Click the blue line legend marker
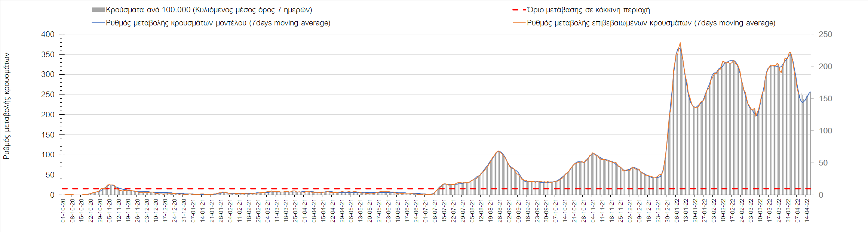This screenshot has height=232, width=868. pos(98,23)
